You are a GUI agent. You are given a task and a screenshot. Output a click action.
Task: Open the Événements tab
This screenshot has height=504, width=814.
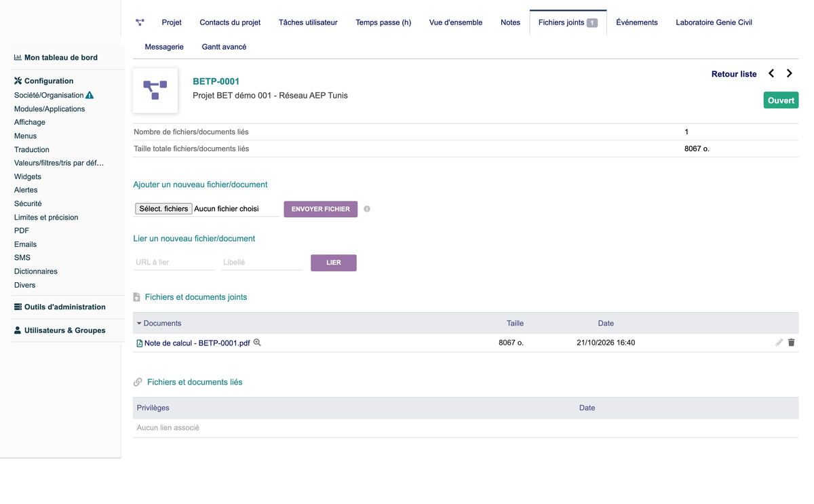pos(637,22)
